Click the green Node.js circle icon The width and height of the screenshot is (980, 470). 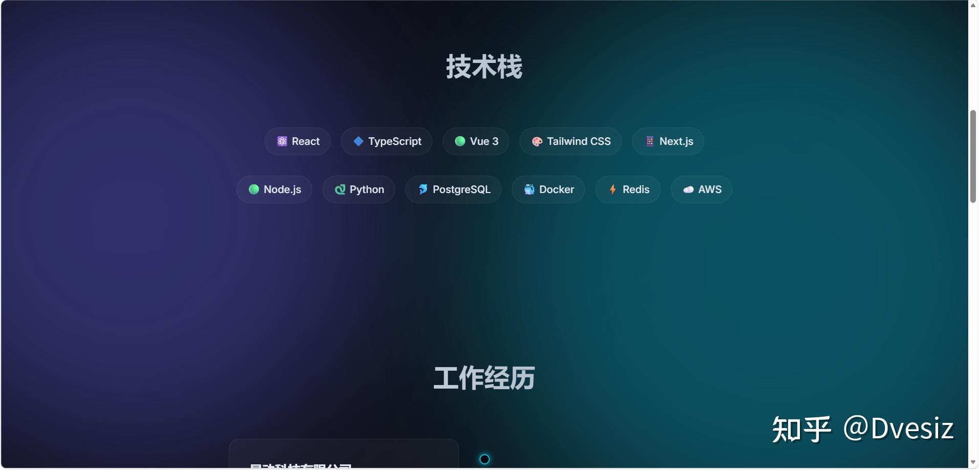tap(254, 189)
